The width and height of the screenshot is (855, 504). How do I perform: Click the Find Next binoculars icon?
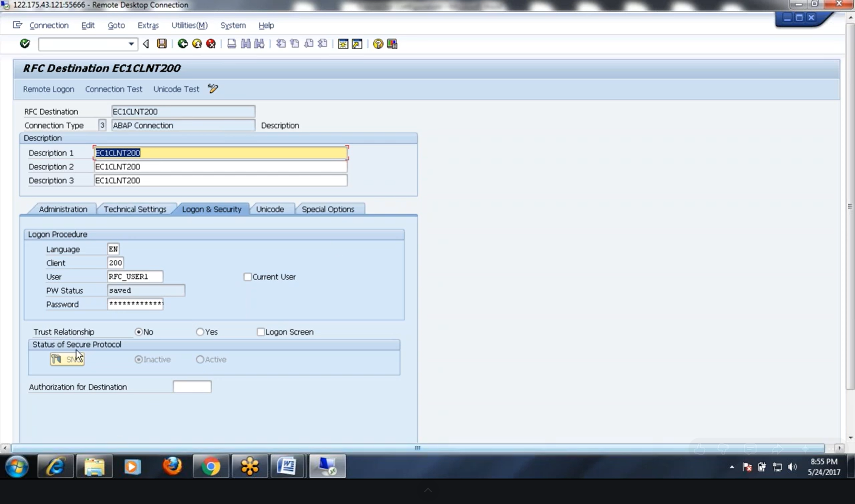point(259,44)
